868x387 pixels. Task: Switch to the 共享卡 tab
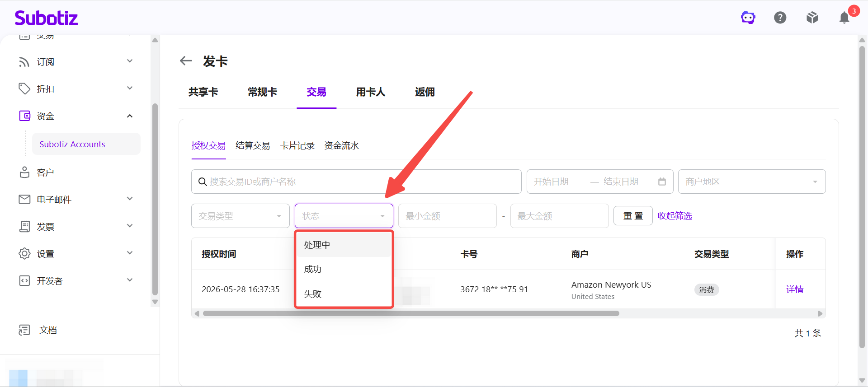203,92
